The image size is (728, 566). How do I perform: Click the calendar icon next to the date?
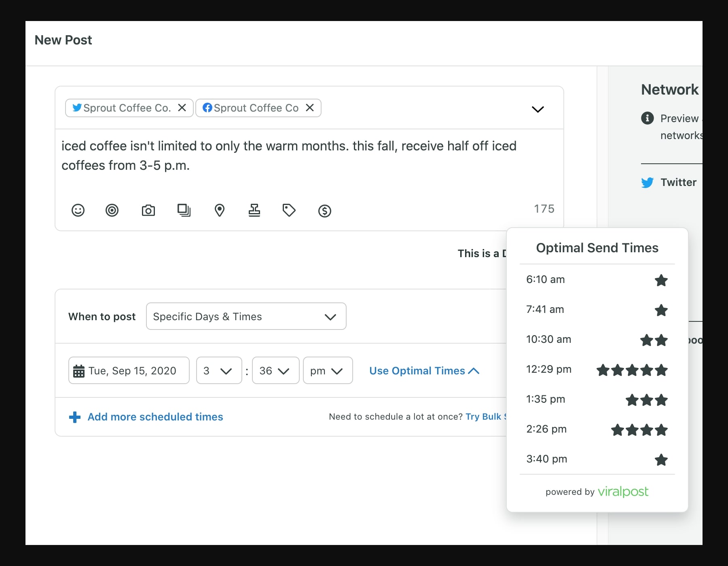(80, 371)
